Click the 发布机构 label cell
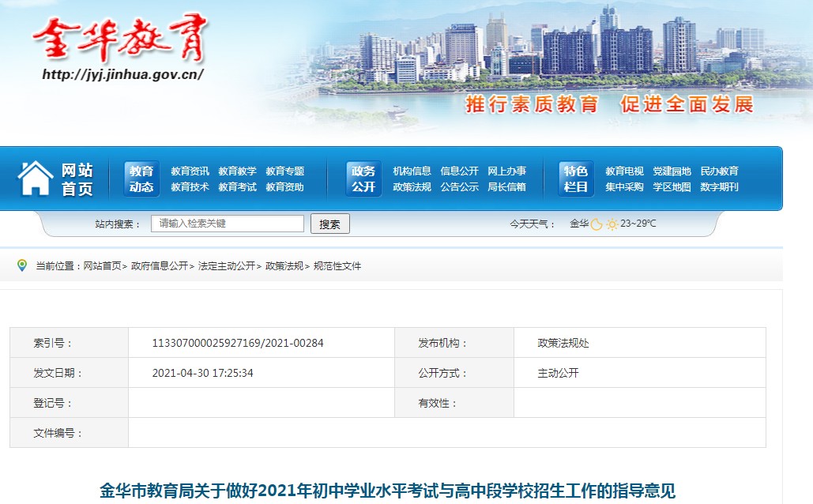Image resolution: width=813 pixels, height=504 pixels. 454,343
